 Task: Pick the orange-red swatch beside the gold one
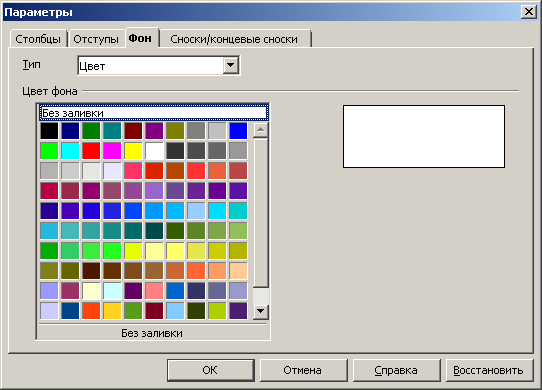91,311
